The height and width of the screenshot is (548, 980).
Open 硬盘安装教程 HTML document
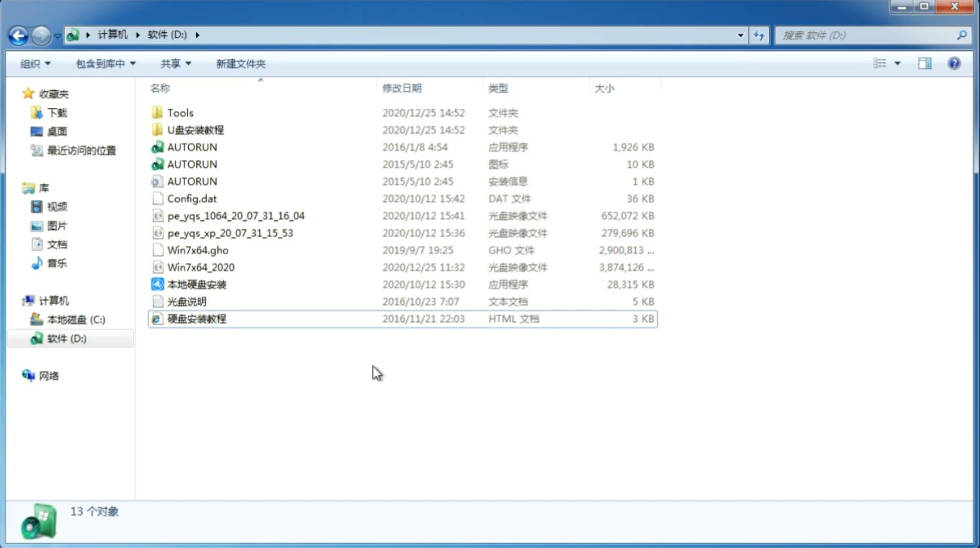[196, 318]
